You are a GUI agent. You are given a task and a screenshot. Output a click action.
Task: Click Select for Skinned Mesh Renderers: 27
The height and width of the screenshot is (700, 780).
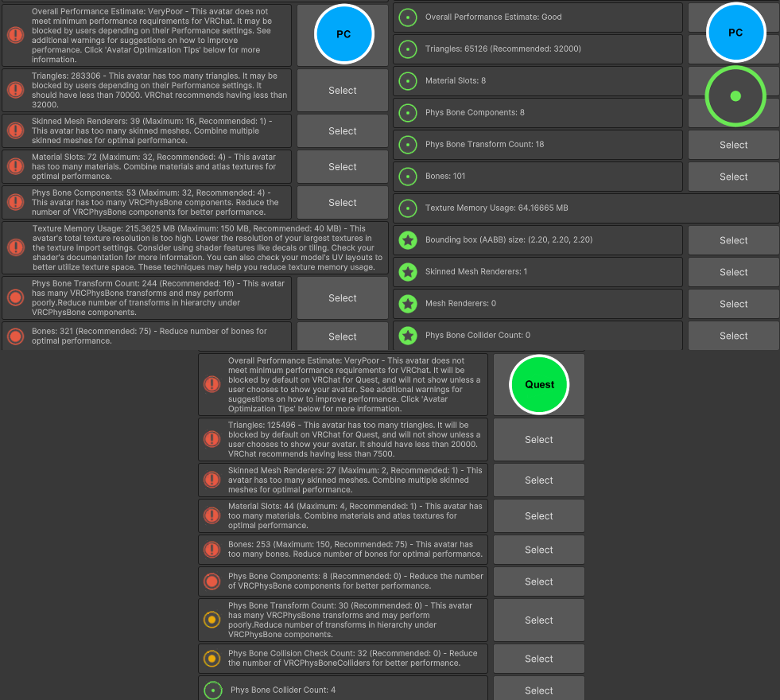tap(539, 480)
